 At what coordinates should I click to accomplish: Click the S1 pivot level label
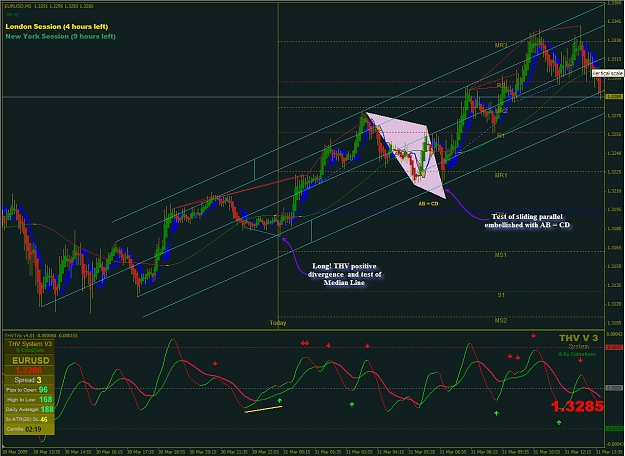click(501, 295)
